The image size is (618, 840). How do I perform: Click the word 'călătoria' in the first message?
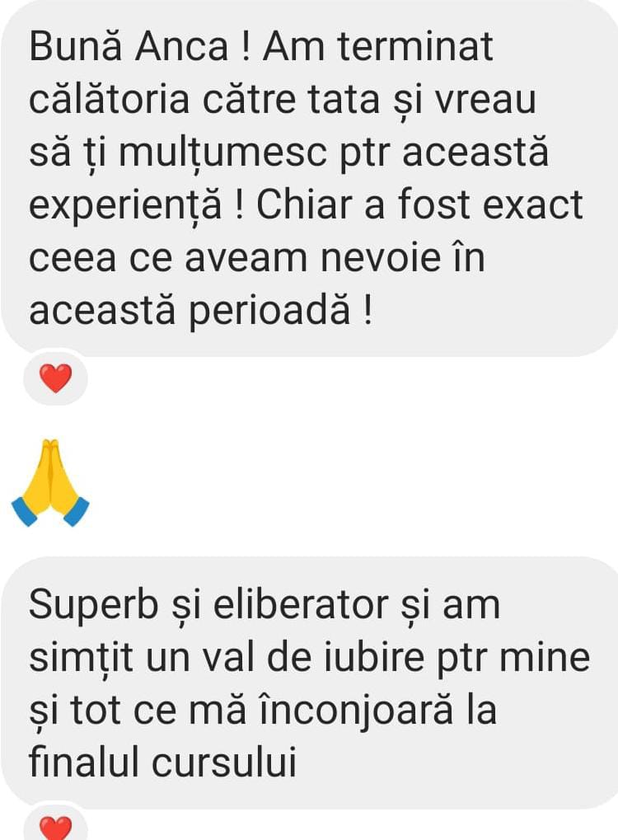coord(110,101)
